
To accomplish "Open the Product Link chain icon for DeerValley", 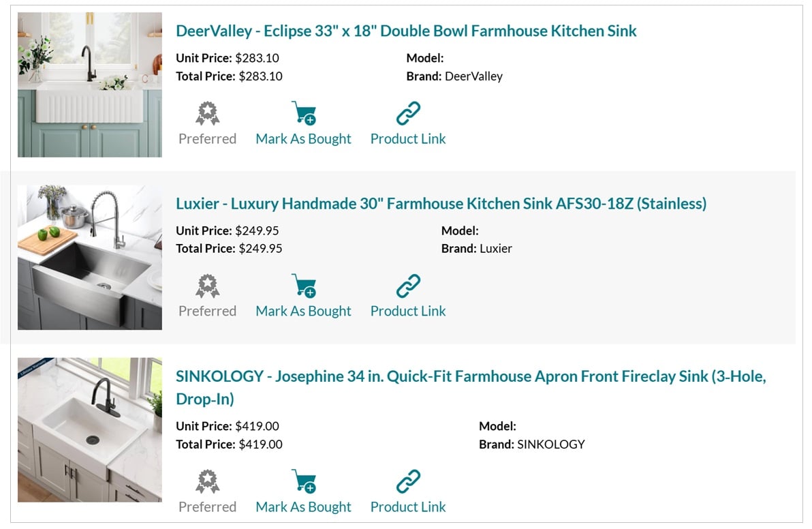I will [x=407, y=112].
